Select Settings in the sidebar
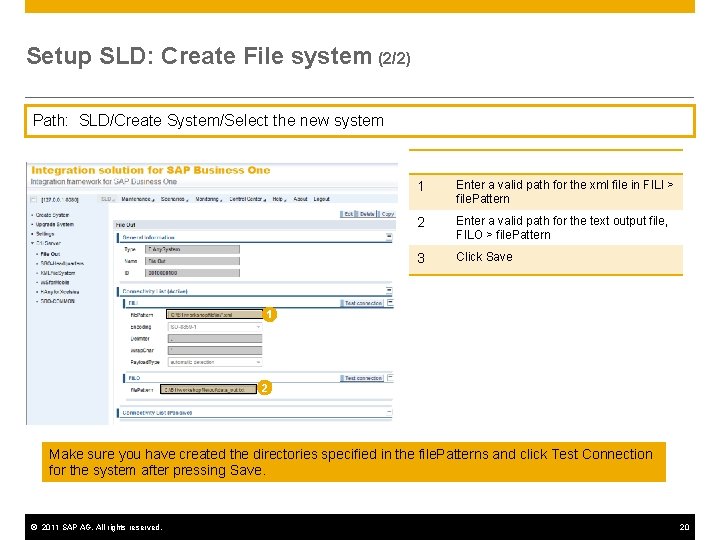Screen dimensions: 720x540 45,234
